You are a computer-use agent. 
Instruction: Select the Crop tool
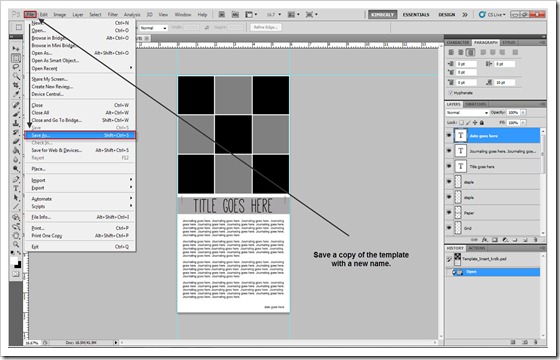pyautogui.click(x=16, y=85)
